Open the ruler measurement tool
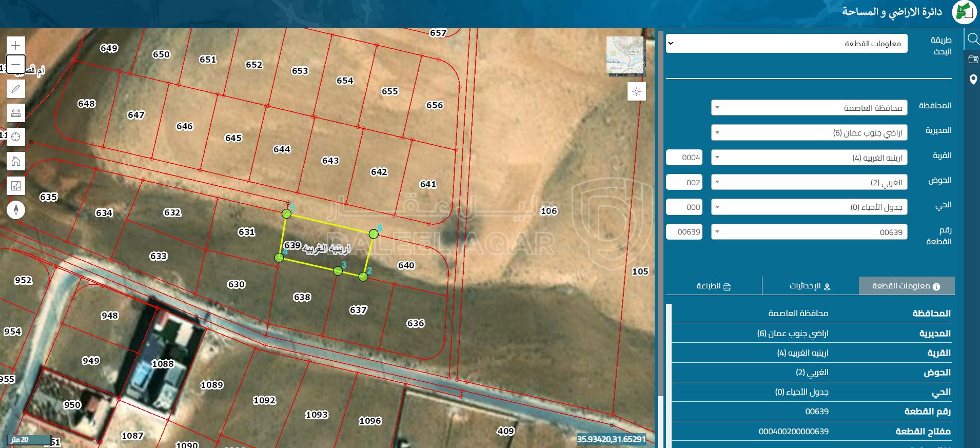 [16, 113]
